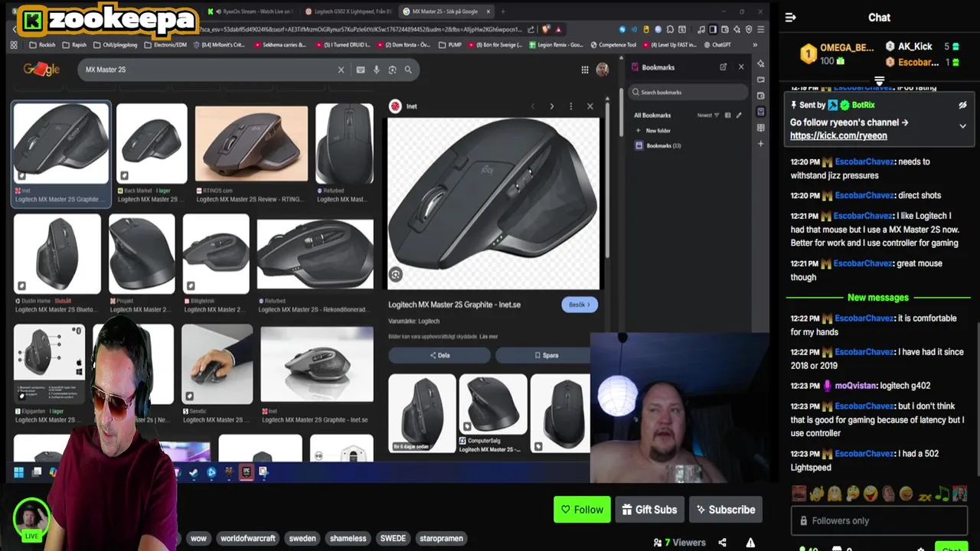The height and width of the screenshot is (551, 980).
Task: Click the share stream icon
Action: click(722, 543)
